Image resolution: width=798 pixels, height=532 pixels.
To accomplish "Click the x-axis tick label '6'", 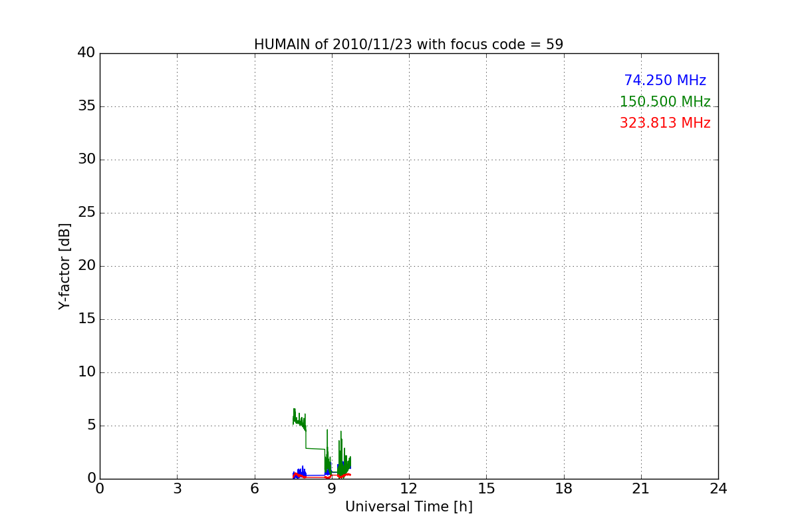I will (254, 489).
